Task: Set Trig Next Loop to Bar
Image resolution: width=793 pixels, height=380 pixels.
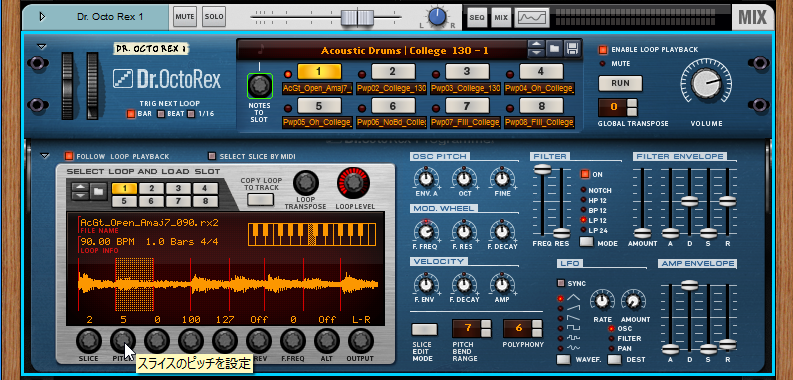Action: (x=131, y=114)
